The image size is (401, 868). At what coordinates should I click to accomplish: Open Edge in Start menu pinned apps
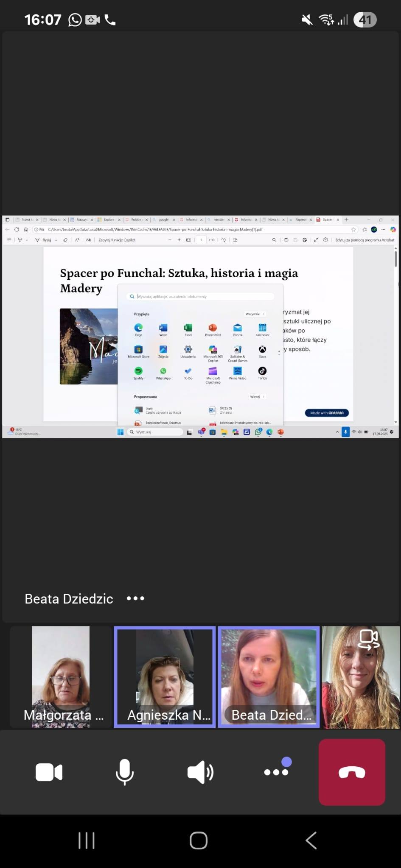[x=138, y=330]
